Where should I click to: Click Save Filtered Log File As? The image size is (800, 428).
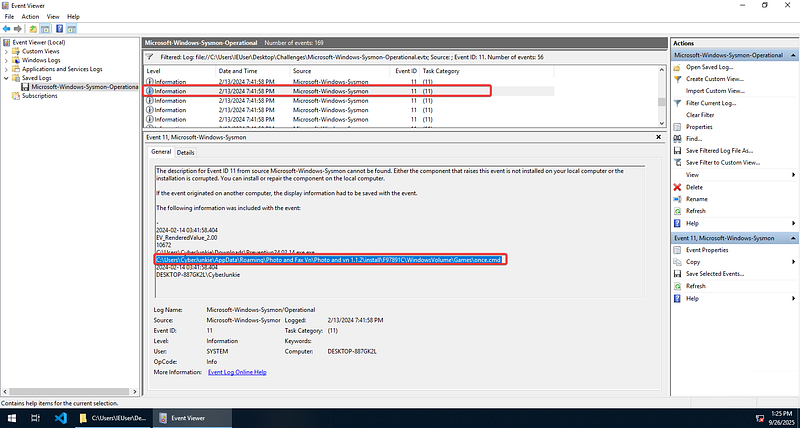[719, 150]
